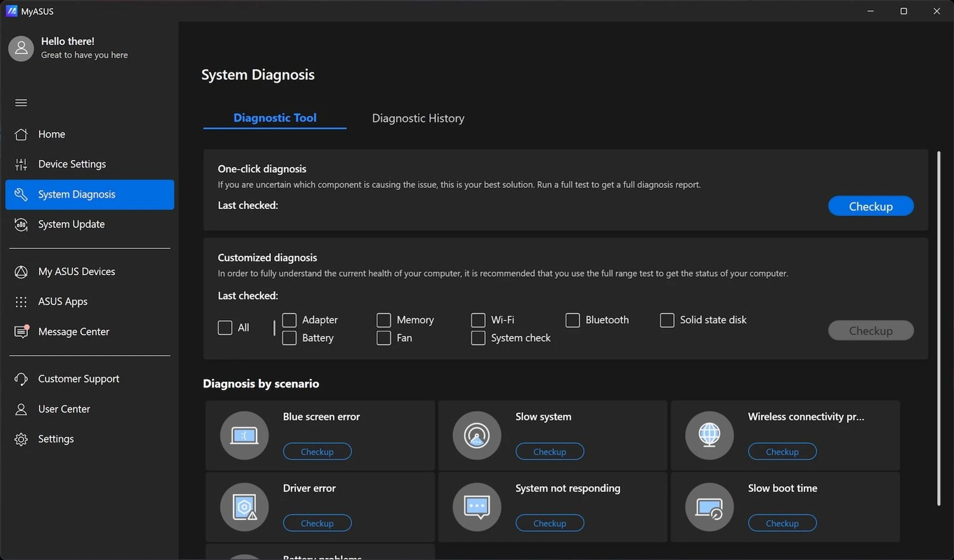Go to Home in the sidebar
The width and height of the screenshot is (954, 560).
pos(89,134)
